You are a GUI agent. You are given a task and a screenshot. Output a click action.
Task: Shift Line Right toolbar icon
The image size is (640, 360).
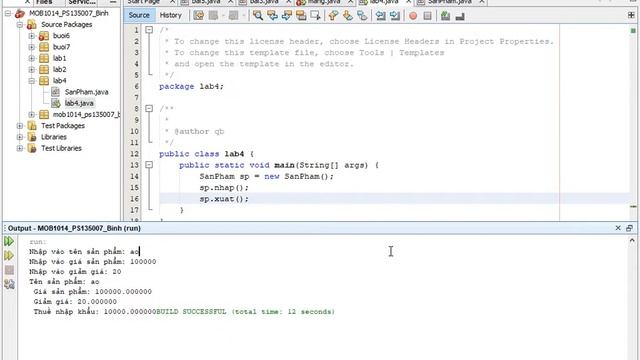click(395, 16)
